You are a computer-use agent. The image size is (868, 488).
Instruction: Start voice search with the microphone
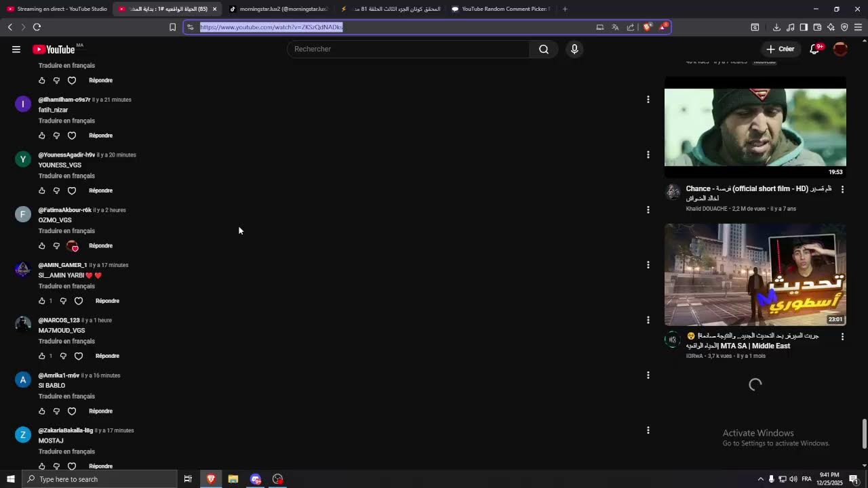tap(574, 49)
